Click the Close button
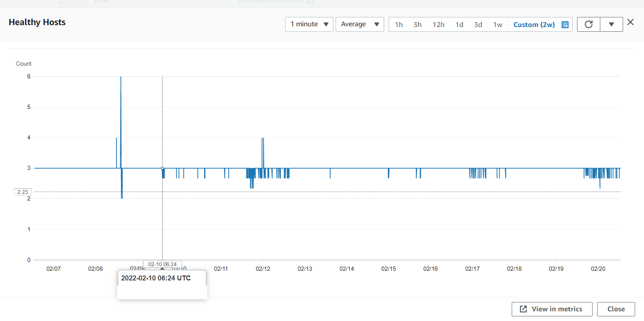644x321 pixels. pyautogui.click(x=616, y=309)
